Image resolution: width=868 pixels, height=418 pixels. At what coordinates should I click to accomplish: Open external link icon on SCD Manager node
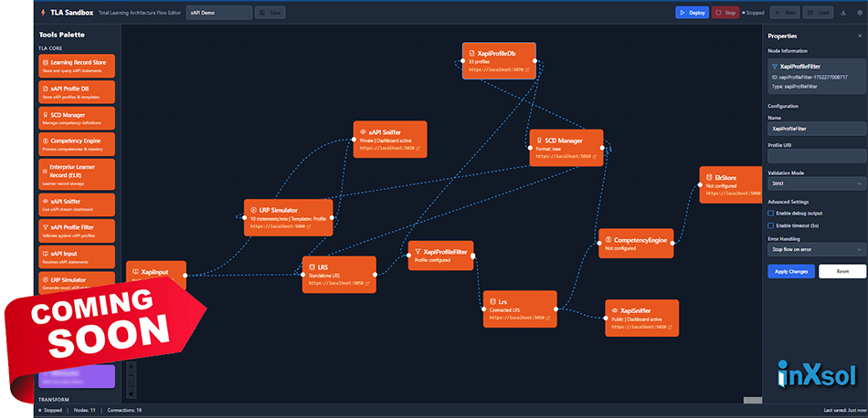(x=594, y=156)
